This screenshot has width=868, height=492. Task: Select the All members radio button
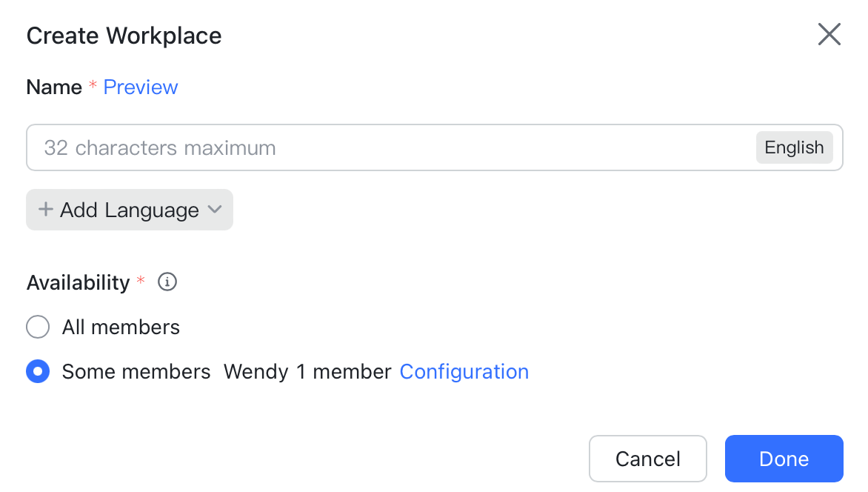click(38, 327)
